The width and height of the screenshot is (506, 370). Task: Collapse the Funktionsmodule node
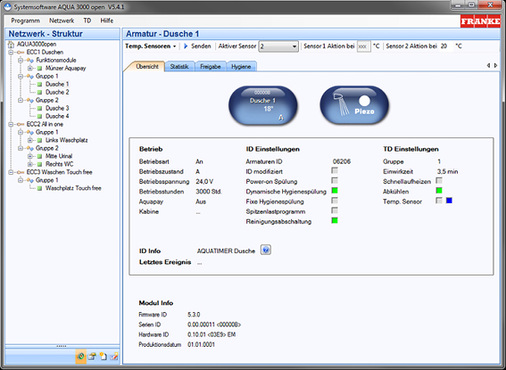[x=20, y=60]
